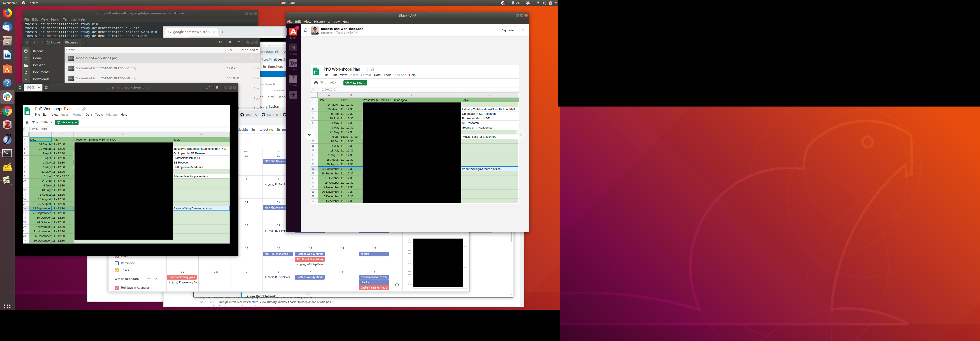Image resolution: width=980 pixels, height=341 pixels.
Task: Open the Terminal menu in terminal window
Action: [x=69, y=19]
